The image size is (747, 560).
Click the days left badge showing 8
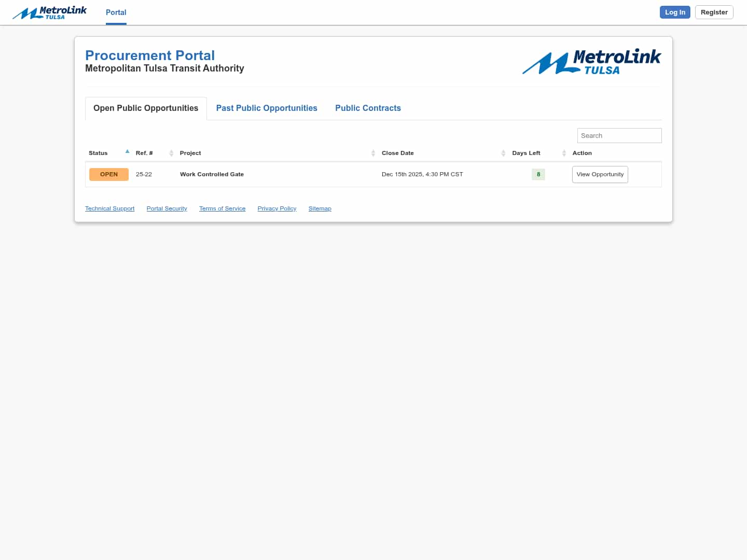(538, 174)
